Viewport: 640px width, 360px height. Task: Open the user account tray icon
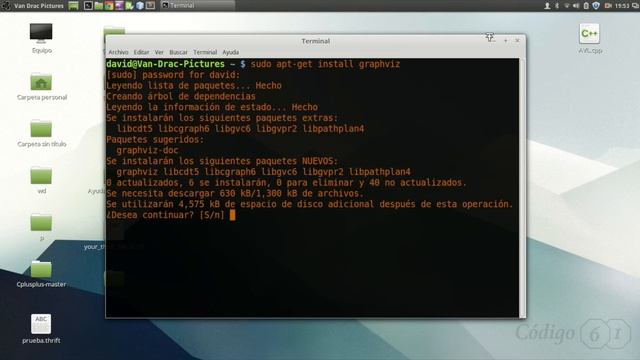click(547, 6)
